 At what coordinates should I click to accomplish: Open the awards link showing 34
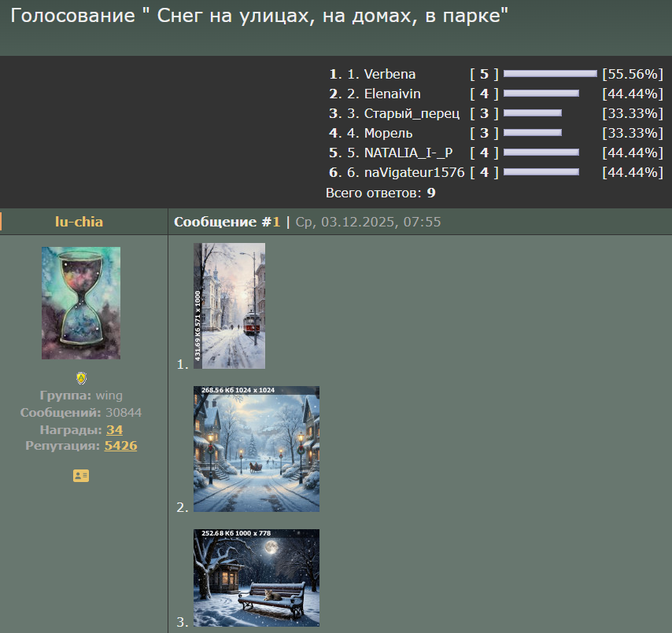pyautogui.click(x=114, y=429)
